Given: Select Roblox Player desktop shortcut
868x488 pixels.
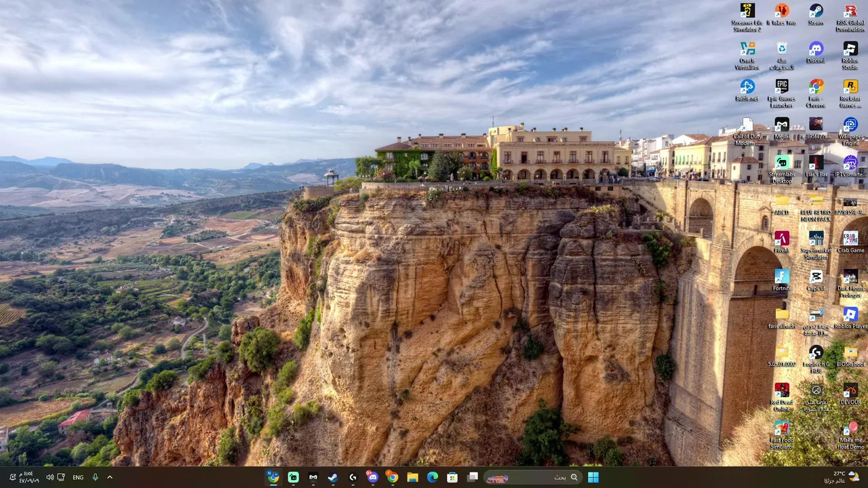Looking at the screenshot, I should pos(850,319).
